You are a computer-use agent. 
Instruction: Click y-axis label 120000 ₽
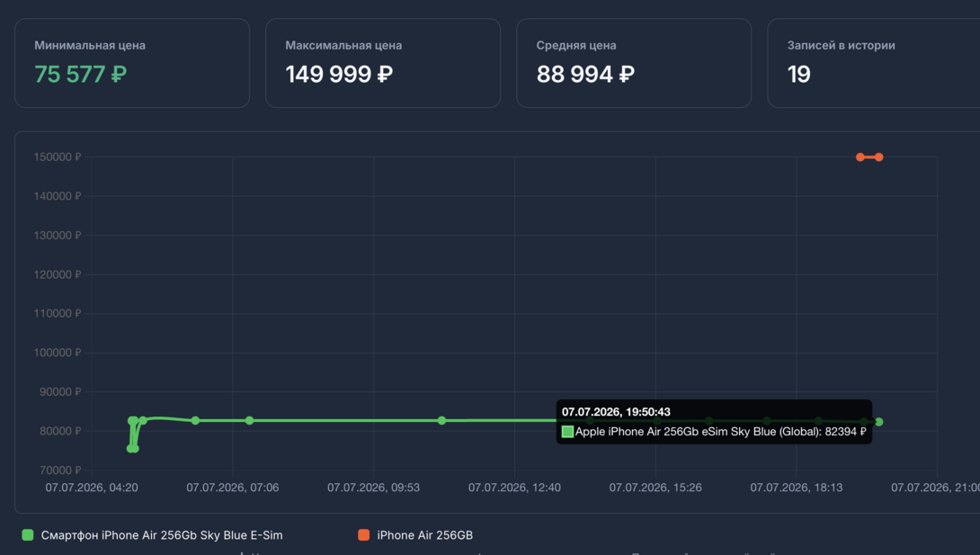[x=58, y=274]
